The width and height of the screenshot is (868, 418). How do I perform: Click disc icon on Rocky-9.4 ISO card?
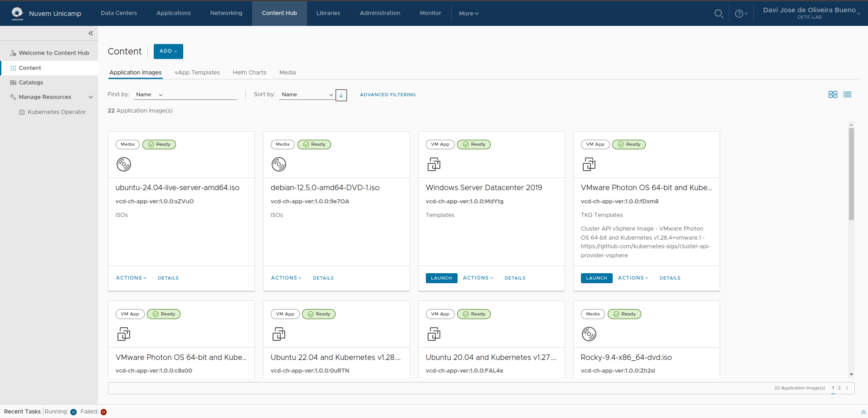589,334
